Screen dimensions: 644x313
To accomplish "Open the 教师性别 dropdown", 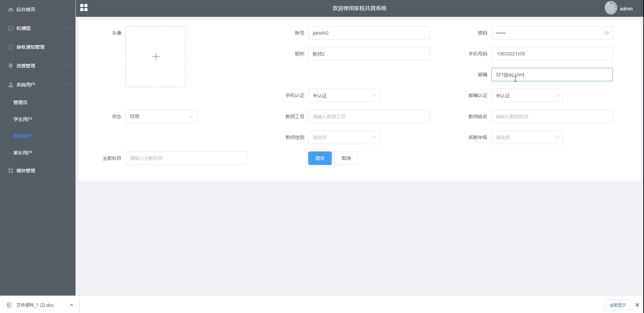I will [344, 137].
